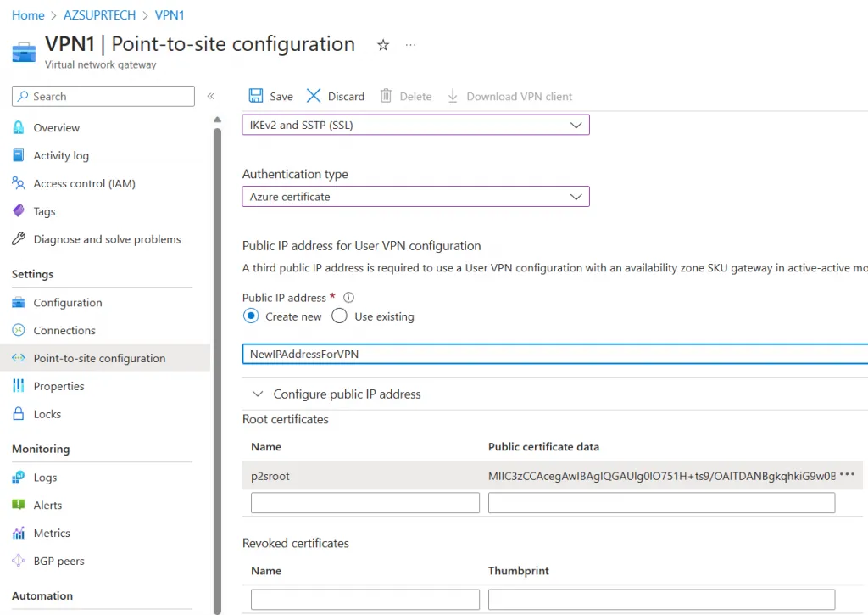The height and width of the screenshot is (615, 868).
Task: Collapse the sidebar with double chevron icon
Action: point(211,97)
